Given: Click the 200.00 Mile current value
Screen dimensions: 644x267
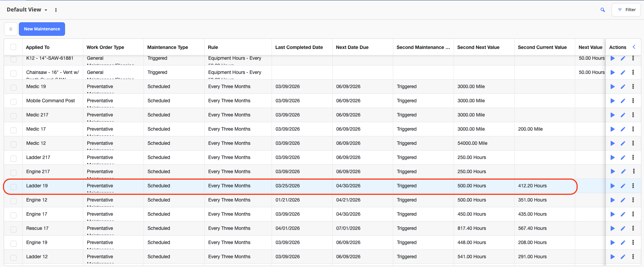Looking at the screenshot, I should point(530,129).
